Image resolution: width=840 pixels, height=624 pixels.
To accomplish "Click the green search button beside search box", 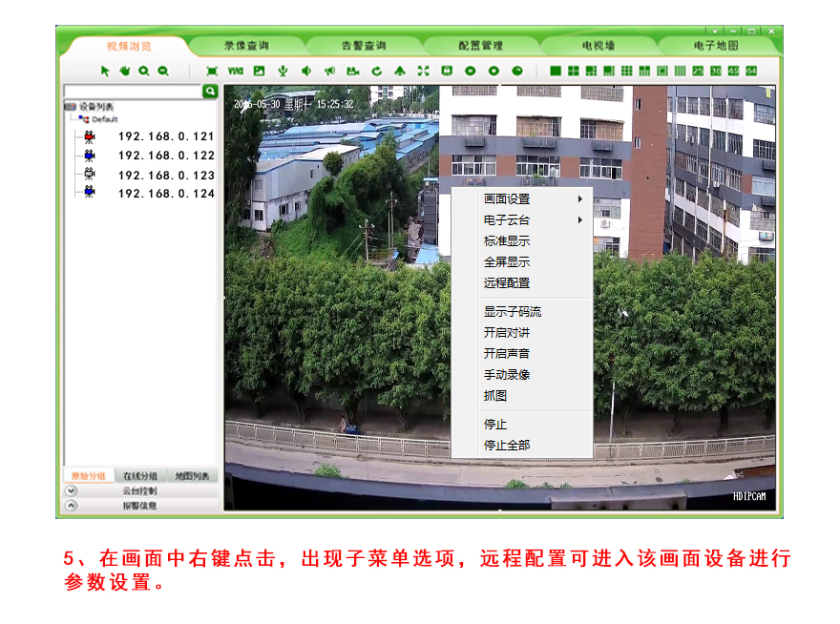I will [x=210, y=91].
